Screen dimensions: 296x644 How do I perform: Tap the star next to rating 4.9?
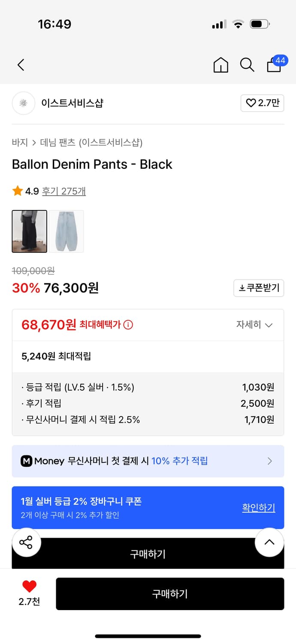[x=16, y=191]
